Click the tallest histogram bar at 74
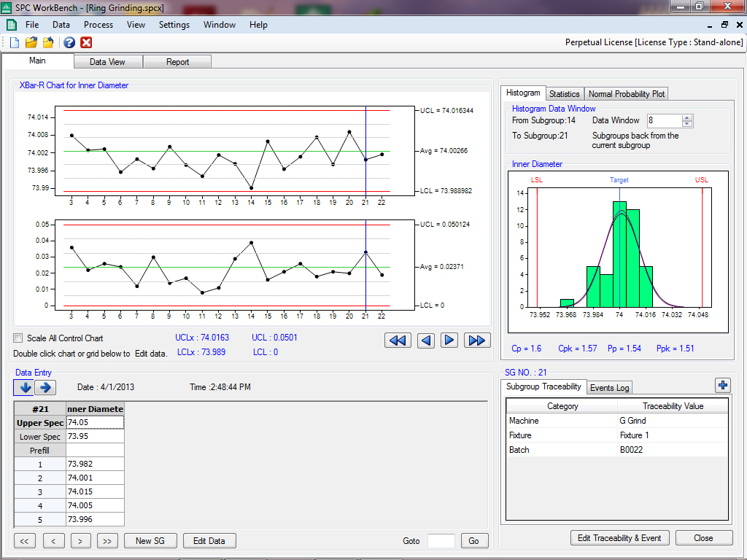Screen dimensions: 747x560 click(619, 254)
